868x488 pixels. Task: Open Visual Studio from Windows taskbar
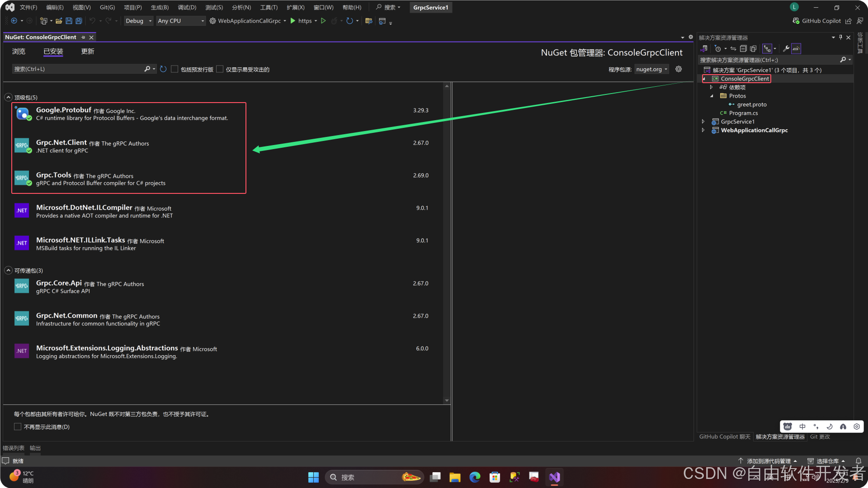tap(554, 477)
